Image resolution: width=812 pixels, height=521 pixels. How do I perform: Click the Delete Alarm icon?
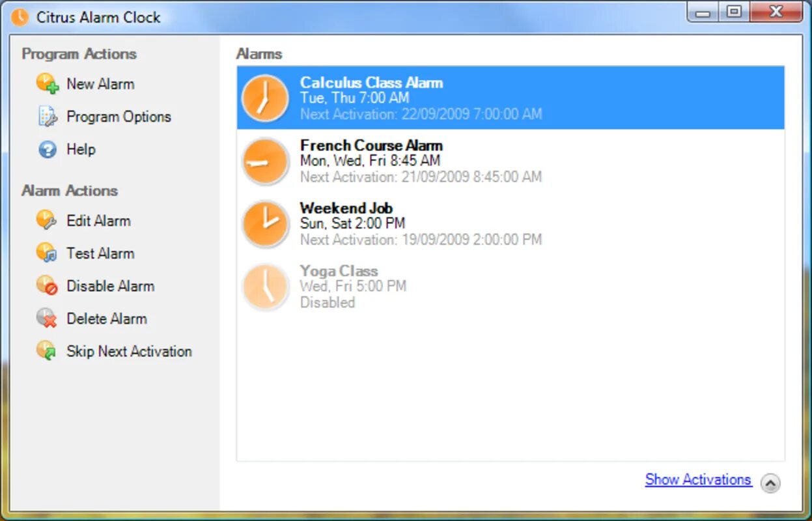pyautogui.click(x=47, y=318)
